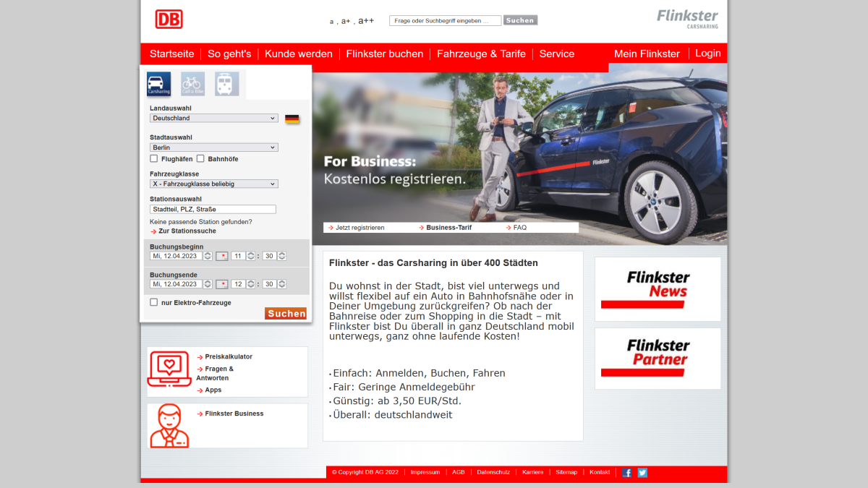Click the Buchungsende date field
Viewport: 868px width, 488px height.
pos(176,284)
